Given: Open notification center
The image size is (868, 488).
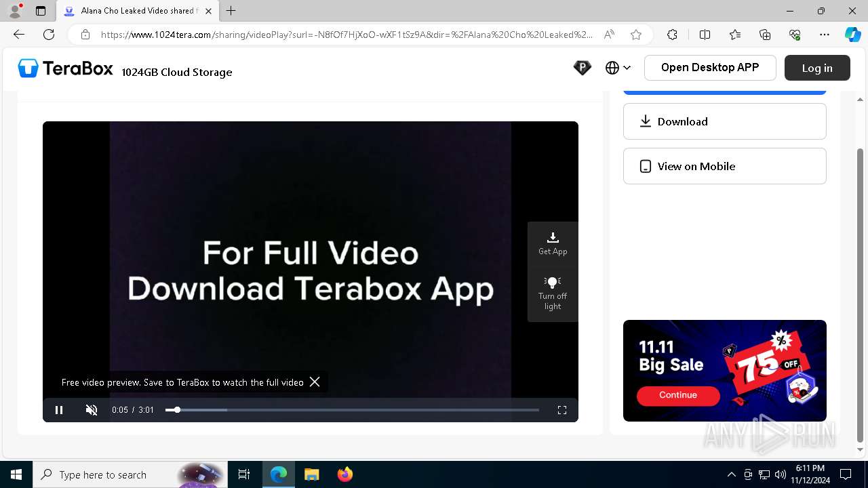Looking at the screenshot, I should [x=846, y=474].
